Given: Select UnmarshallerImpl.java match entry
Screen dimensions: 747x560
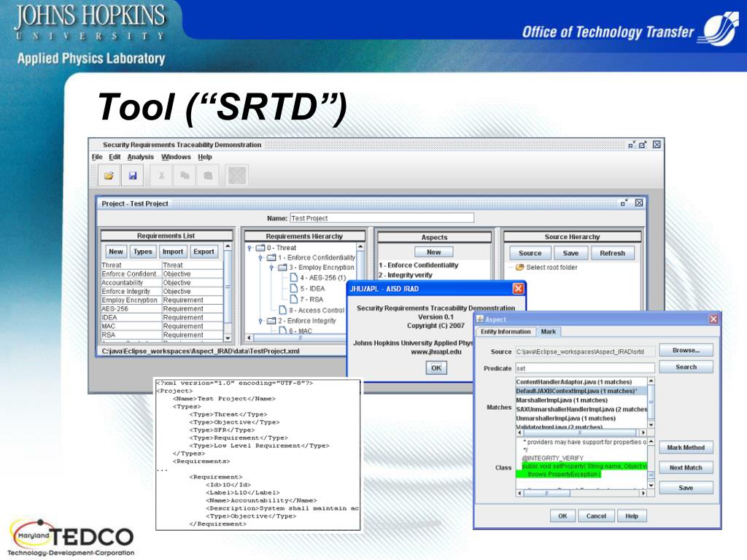Looking at the screenshot, I should pyautogui.click(x=581, y=418).
